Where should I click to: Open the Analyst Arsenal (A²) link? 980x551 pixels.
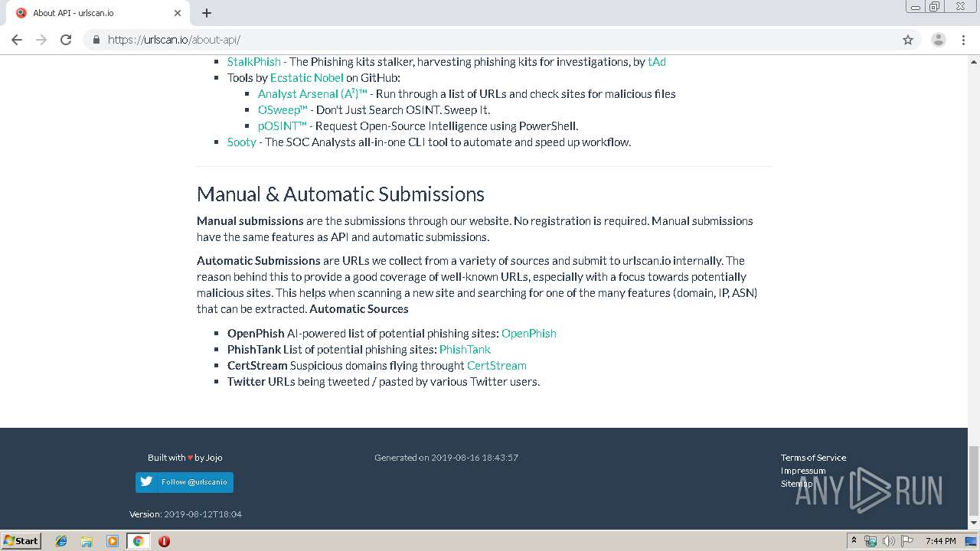coord(312,93)
